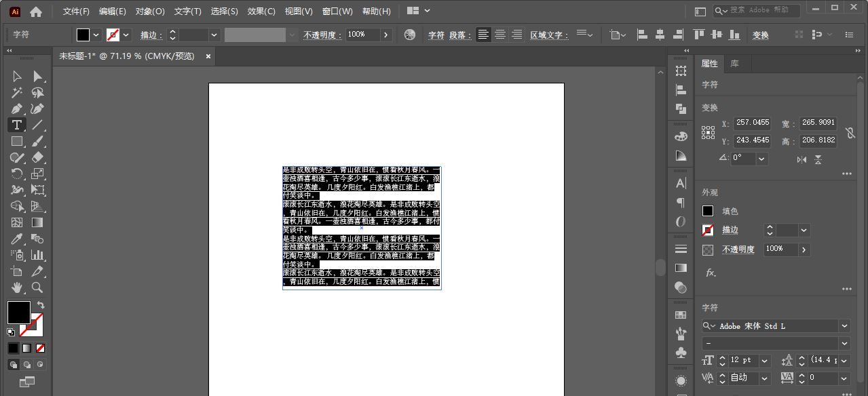The width and height of the screenshot is (868, 396).
Task: Open the rotation angle 0° dropdown
Action: pos(761,159)
